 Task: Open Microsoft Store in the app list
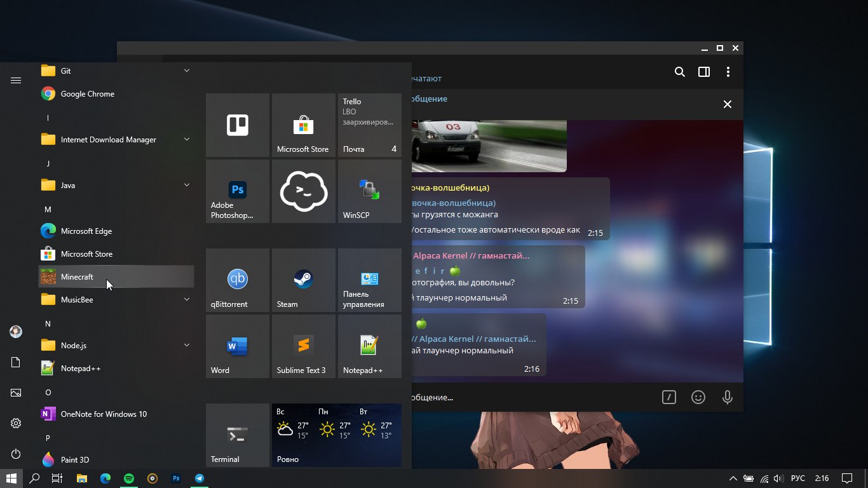click(116, 254)
